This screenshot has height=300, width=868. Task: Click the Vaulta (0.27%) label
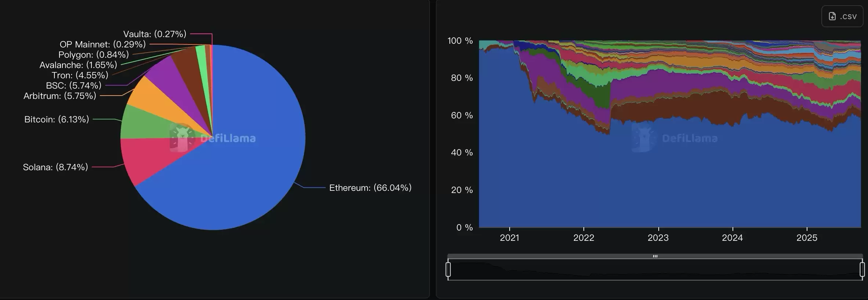155,34
